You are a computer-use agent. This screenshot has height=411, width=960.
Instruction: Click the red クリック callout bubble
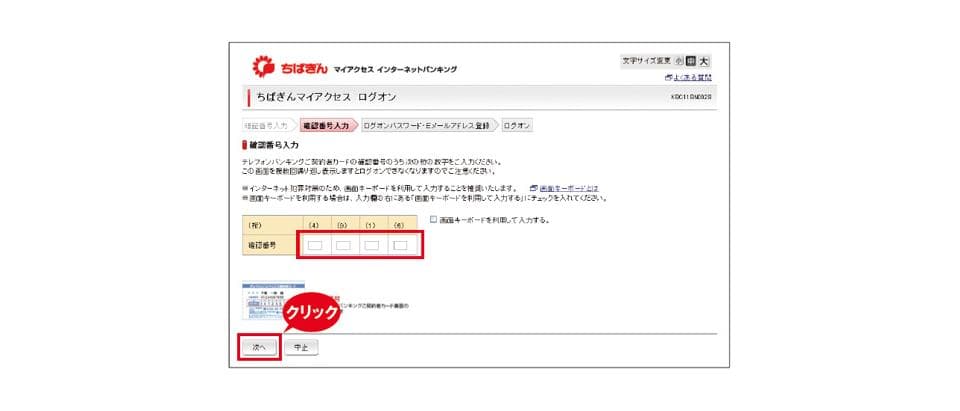313,313
